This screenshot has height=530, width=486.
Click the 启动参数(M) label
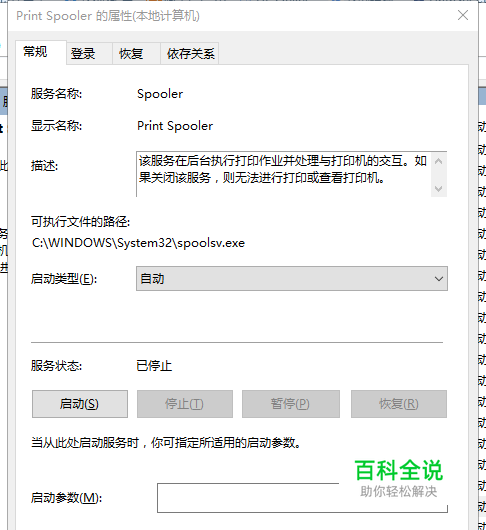tap(66, 498)
